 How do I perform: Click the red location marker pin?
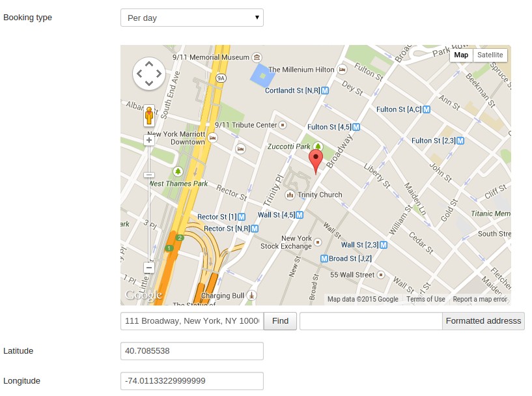click(x=315, y=160)
